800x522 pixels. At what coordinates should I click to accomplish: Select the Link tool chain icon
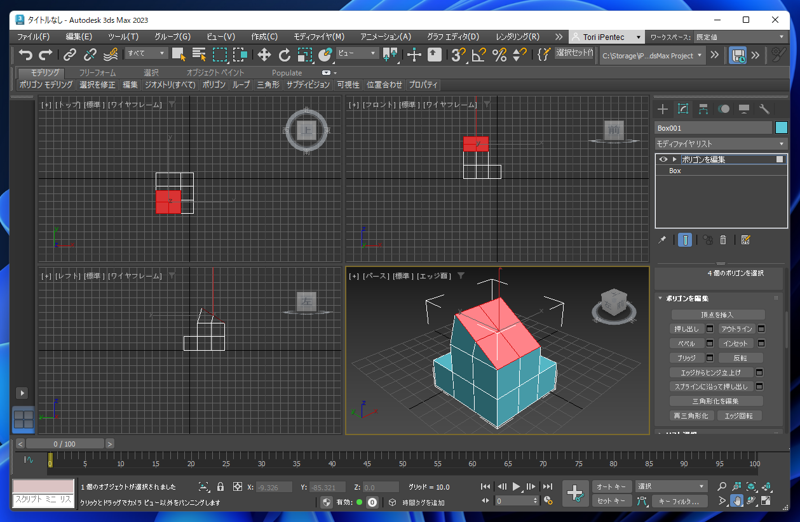pyautogui.click(x=69, y=54)
